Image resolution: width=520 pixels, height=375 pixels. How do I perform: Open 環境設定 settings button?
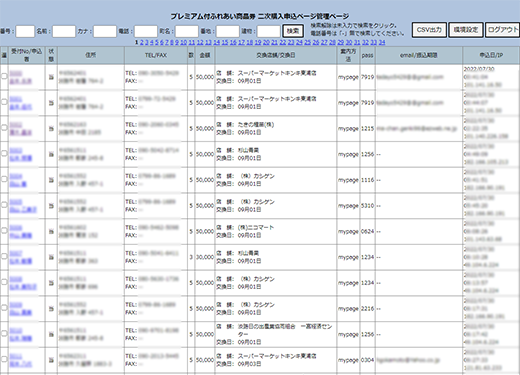click(x=466, y=30)
